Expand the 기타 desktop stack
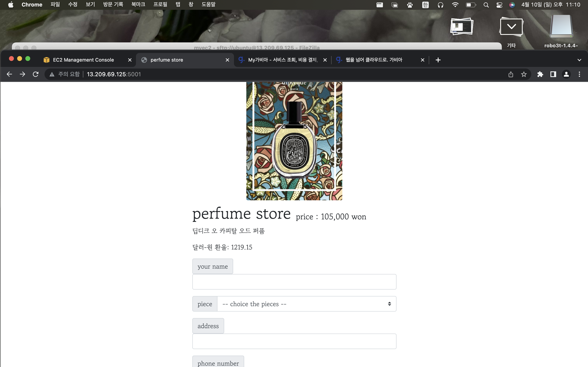This screenshot has width=588, height=367. point(511,27)
